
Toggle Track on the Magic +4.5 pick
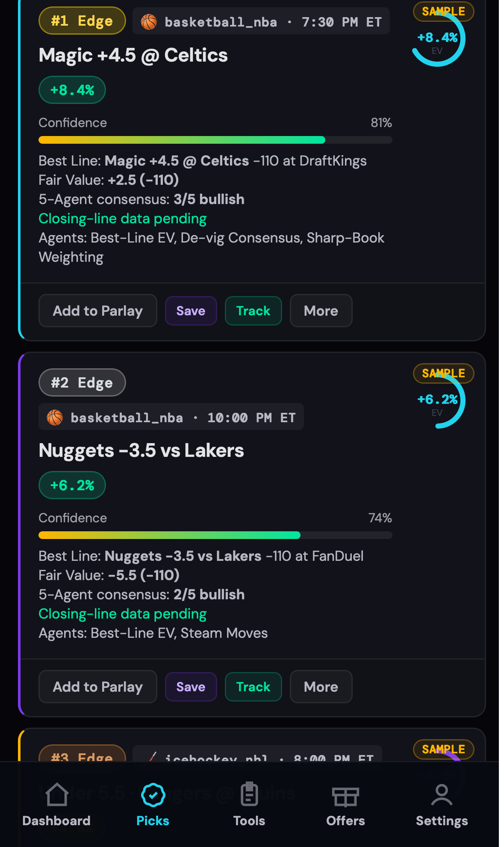click(253, 311)
